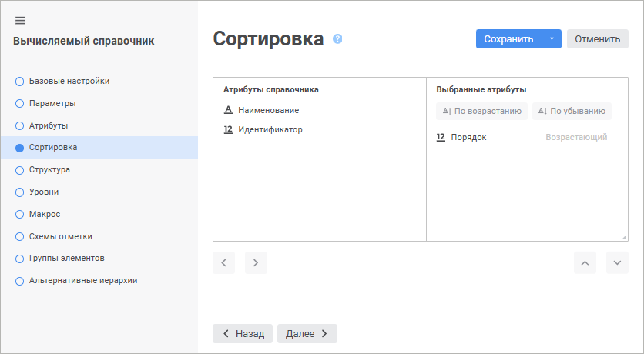Click the hamburger menu icon
The image size is (644, 354).
[21, 20]
